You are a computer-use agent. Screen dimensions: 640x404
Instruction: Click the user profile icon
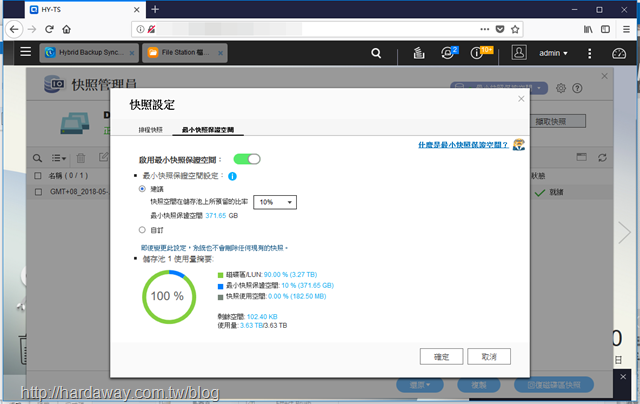[519, 53]
